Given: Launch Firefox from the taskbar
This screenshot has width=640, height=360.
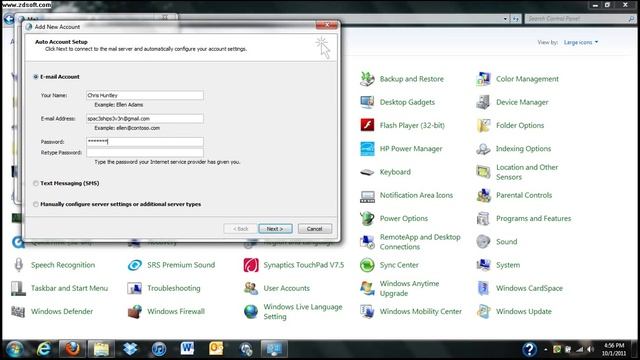Looking at the screenshot, I should click(x=72, y=349).
